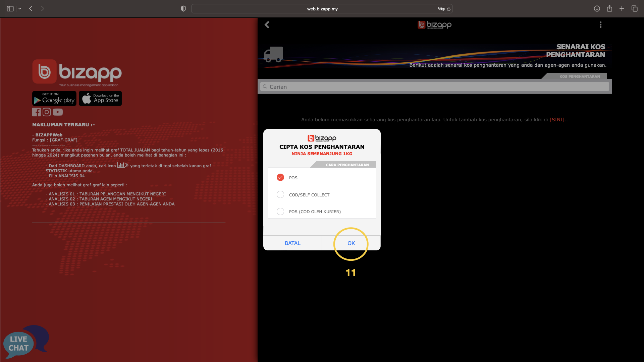Pick the POS (COD OLEH KURIER) radio
This screenshot has width=644, height=362.
click(x=280, y=212)
